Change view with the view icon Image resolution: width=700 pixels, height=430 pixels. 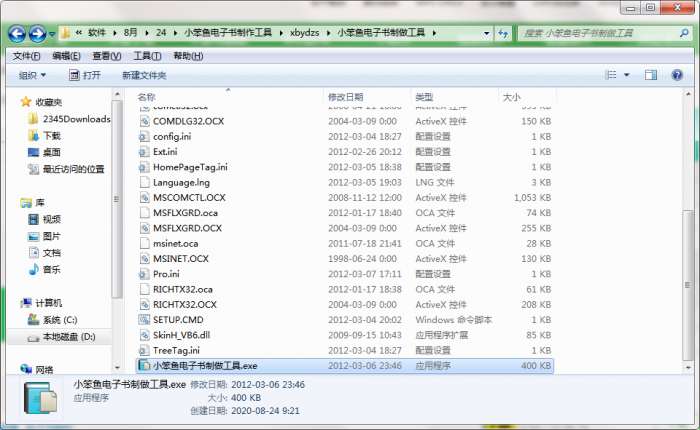point(611,75)
